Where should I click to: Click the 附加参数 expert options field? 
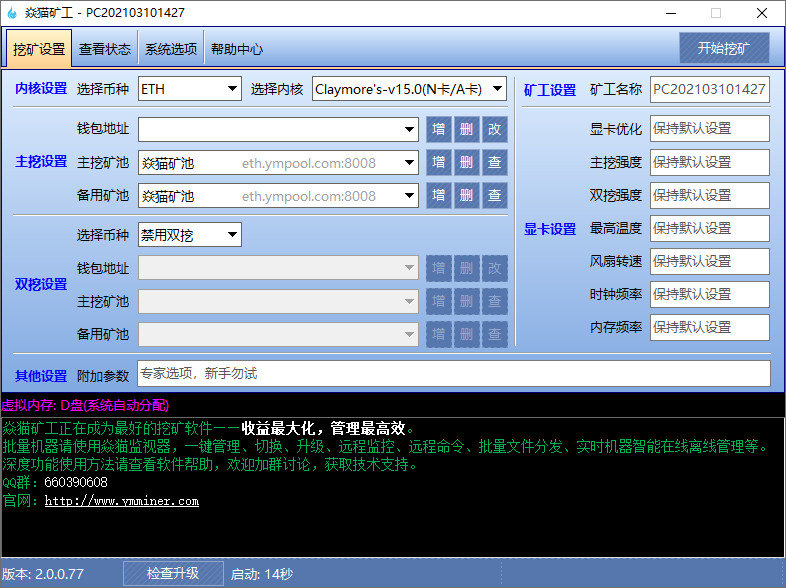pyautogui.click(x=454, y=373)
